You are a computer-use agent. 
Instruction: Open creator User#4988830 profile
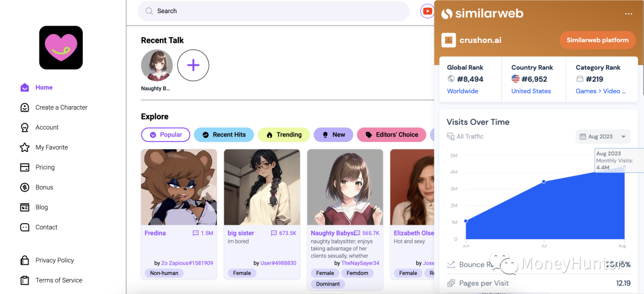(x=278, y=263)
